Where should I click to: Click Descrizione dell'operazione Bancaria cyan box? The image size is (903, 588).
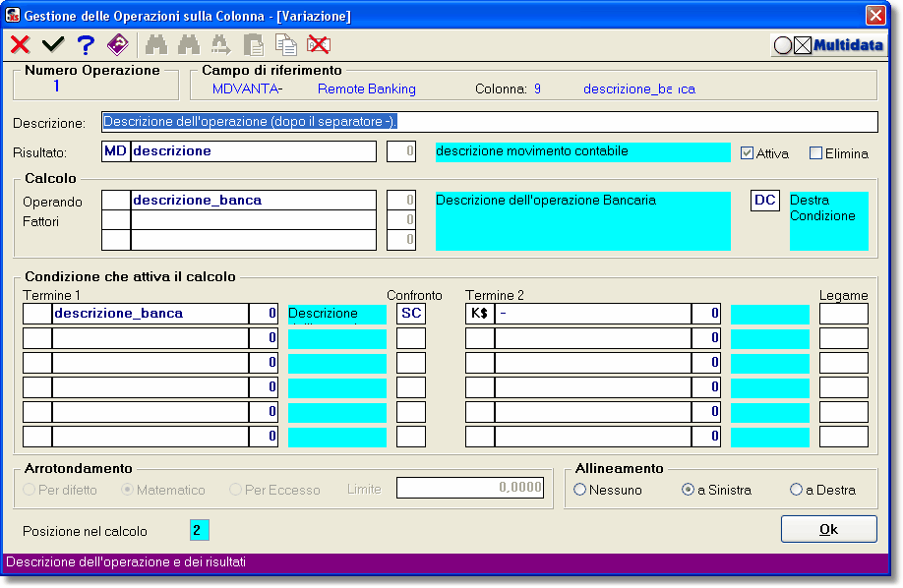tap(582, 221)
